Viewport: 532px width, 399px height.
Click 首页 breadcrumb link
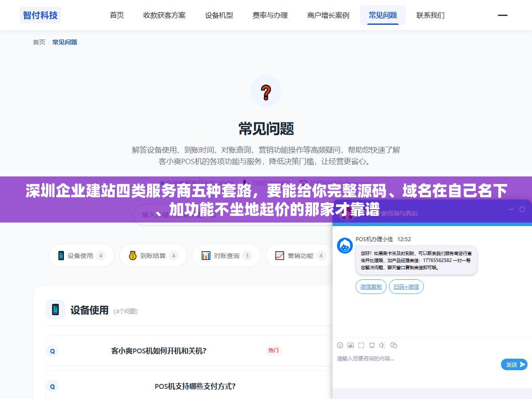click(x=39, y=42)
